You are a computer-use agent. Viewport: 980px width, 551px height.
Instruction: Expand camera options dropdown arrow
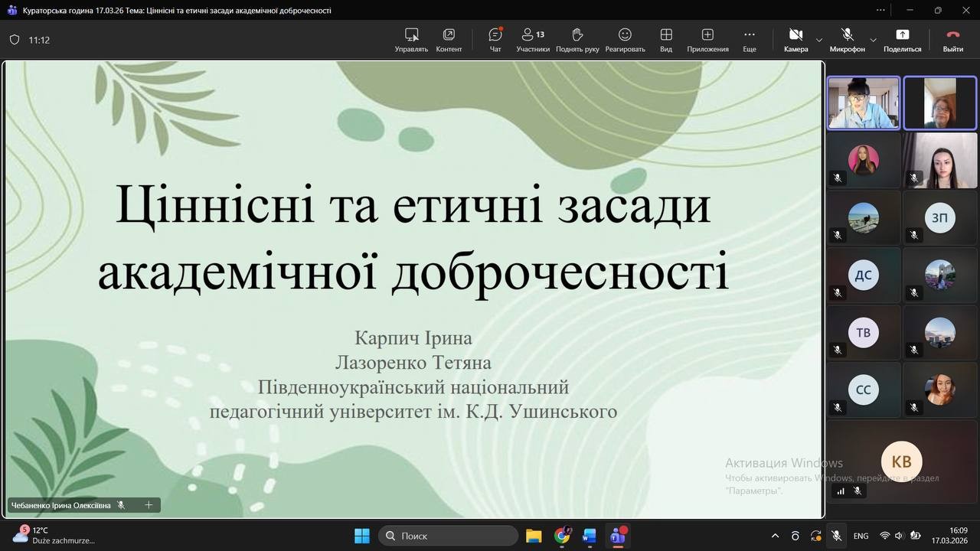[819, 40]
